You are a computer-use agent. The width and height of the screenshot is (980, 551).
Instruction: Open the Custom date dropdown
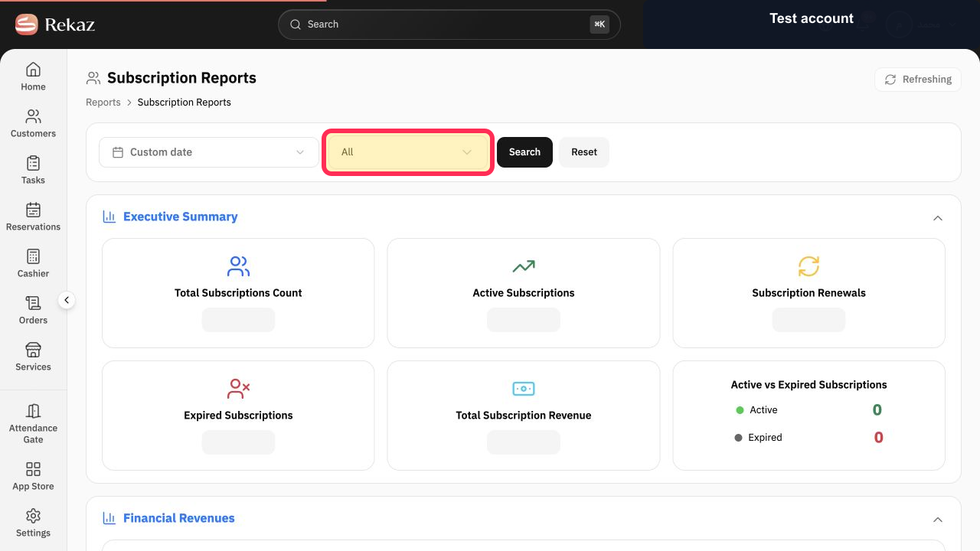[x=209, y=152]
